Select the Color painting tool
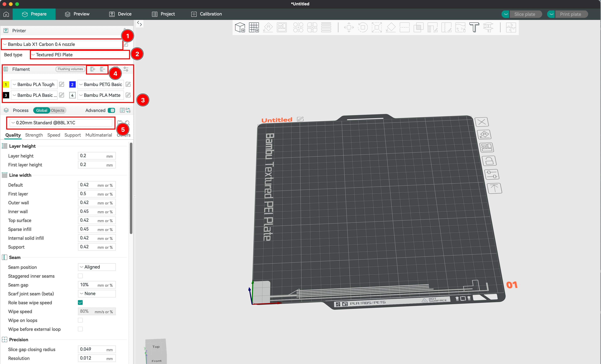This screenshot has width=601, height=364. coord(460,28)
